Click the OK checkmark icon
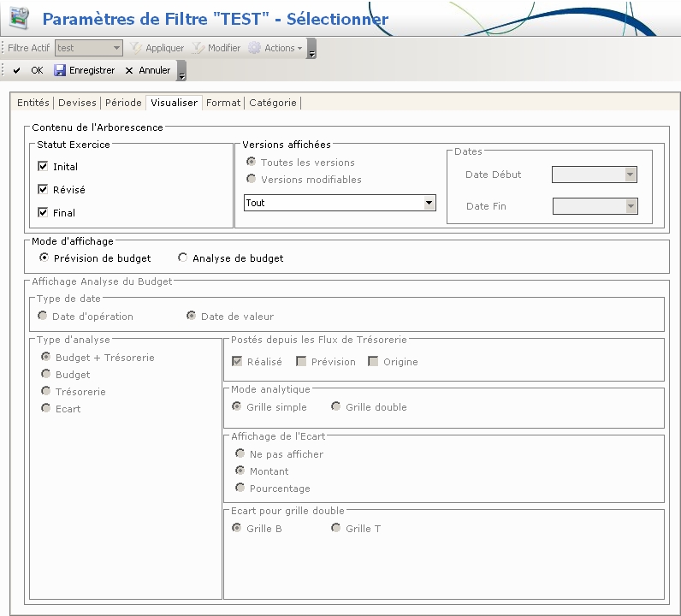 (17, 70)
